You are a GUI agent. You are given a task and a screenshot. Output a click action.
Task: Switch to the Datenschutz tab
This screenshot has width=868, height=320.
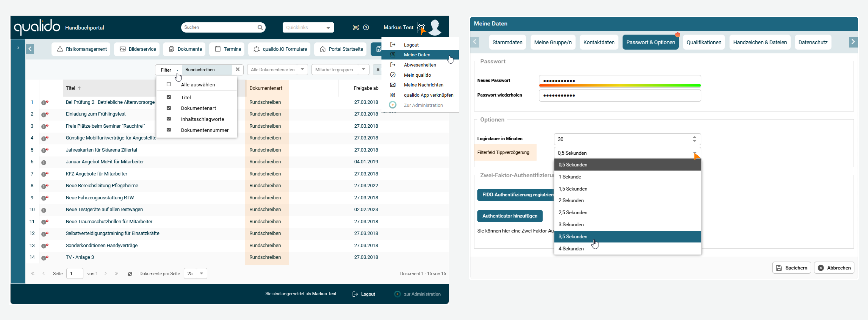[813, 42]
